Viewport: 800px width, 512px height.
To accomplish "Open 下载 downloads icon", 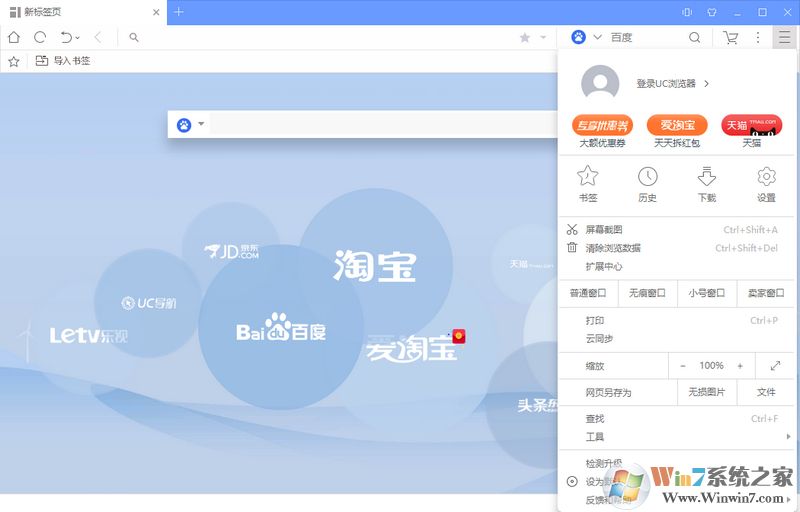I will point(707,184).
